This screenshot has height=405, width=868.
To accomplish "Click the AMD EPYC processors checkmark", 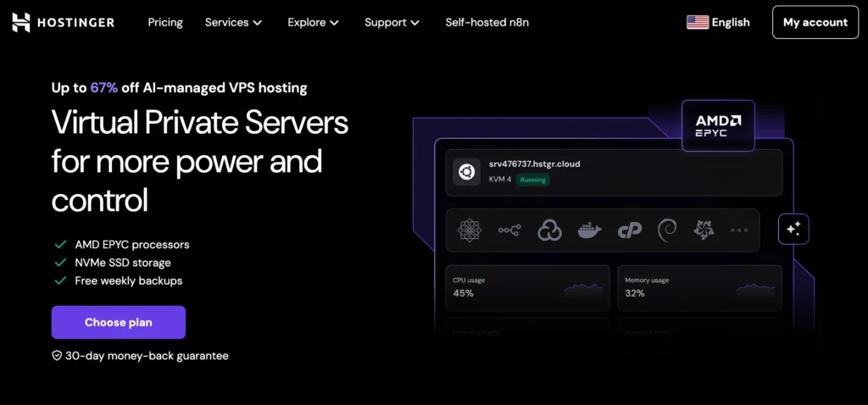I will 60,244.
